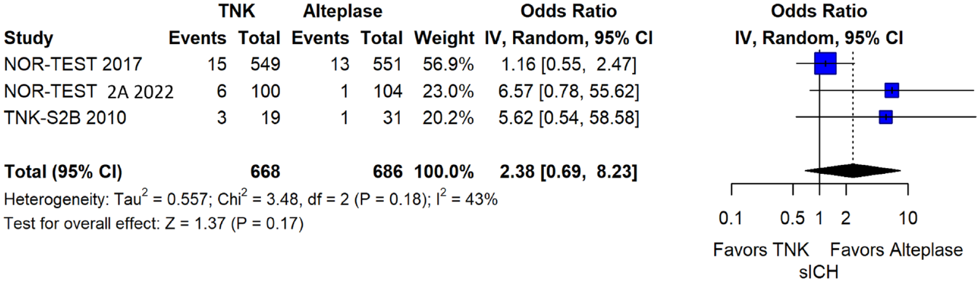Click the 10 tick label on axis
The height and width of the screenshot is (282, 980).
[908, 218]
